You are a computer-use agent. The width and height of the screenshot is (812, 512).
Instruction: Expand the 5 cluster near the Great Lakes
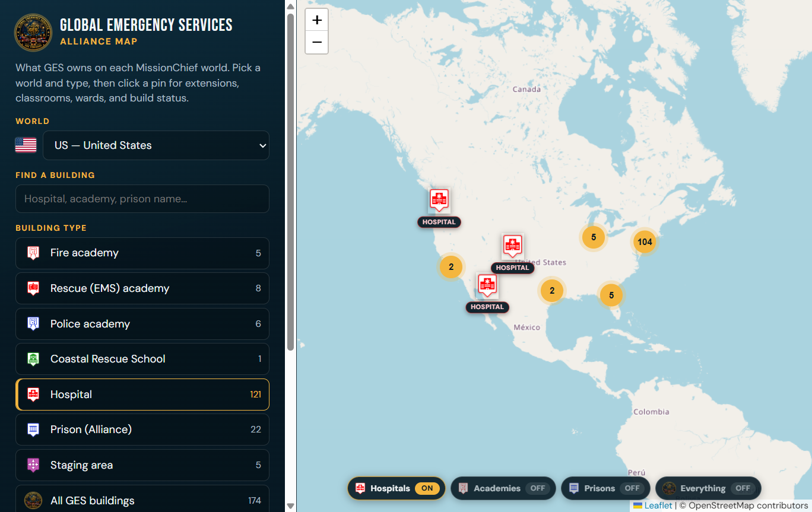coord(594,237)
